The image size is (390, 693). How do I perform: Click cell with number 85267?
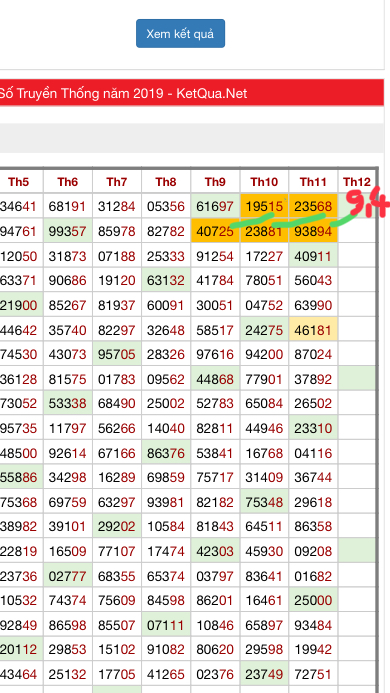pos(68,305)
